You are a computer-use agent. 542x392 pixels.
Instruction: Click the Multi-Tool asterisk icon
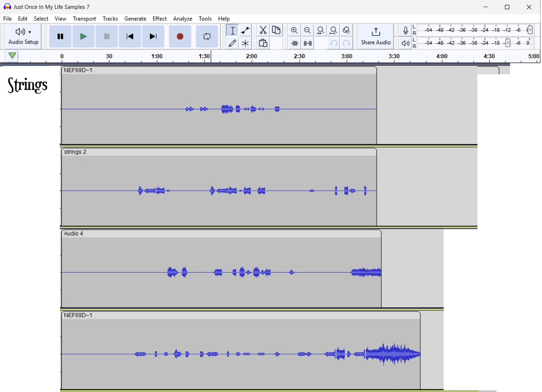tap(245, 43)
